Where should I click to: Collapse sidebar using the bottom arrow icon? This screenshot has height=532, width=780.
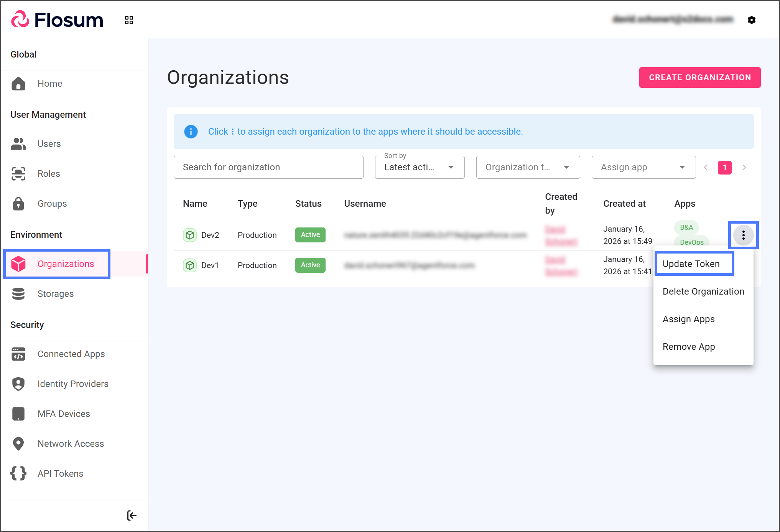point(132,515)
